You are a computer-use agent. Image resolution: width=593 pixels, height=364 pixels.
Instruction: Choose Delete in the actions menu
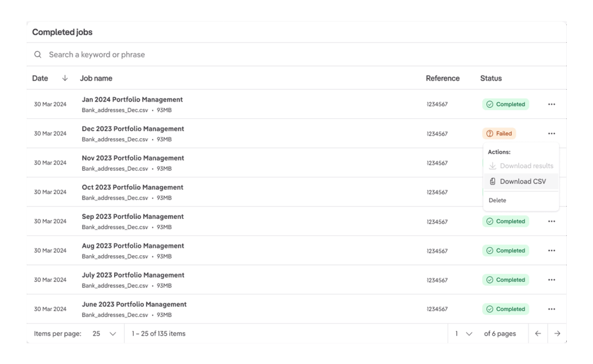(497, 200)
